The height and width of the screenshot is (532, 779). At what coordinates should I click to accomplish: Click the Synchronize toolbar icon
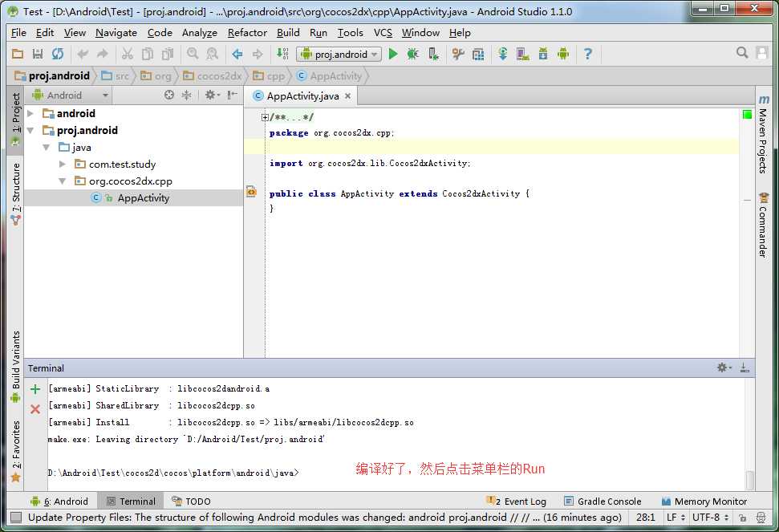(x=58, y=54)
